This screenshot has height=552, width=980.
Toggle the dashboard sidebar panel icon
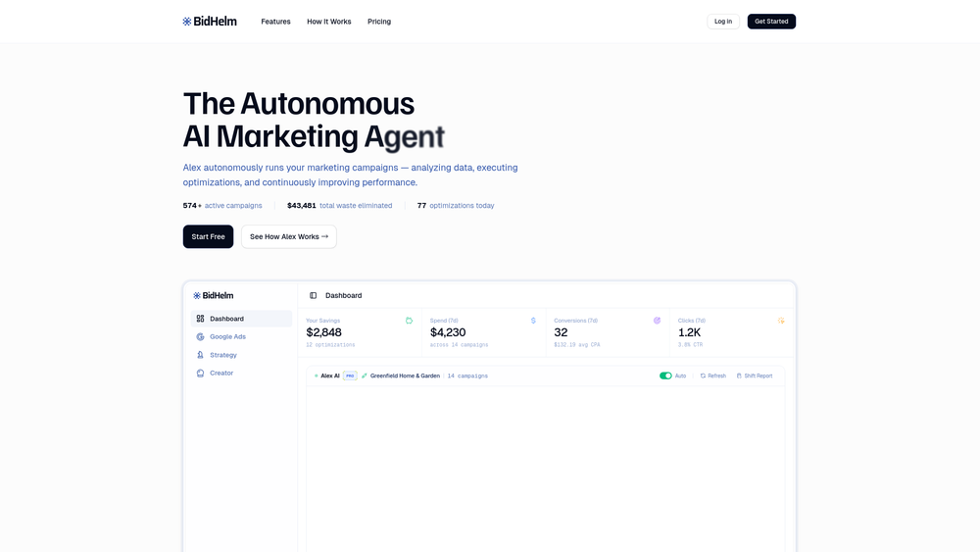pos(314,295)
